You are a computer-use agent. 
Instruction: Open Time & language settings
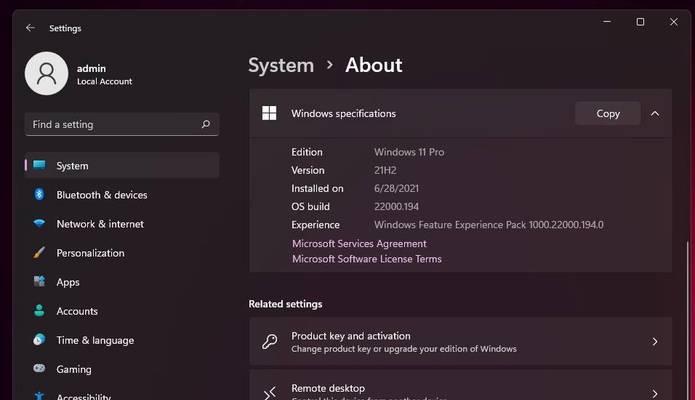click(x=122, y=340)
